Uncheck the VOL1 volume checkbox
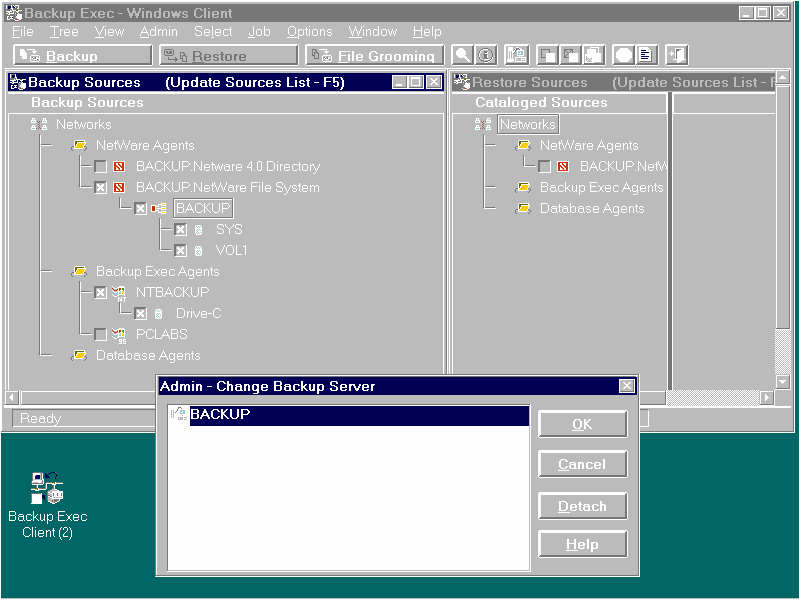This screenshot has width=800, height=600. click(x=180, y=251)
